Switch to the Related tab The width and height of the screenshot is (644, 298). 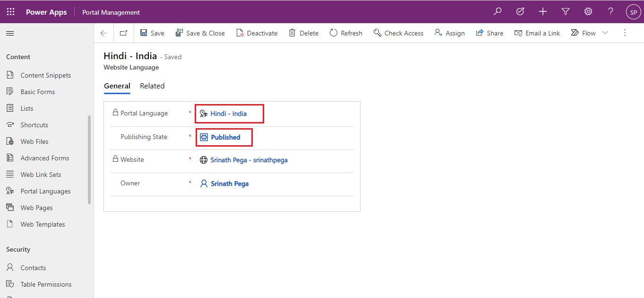coord(152,86)
